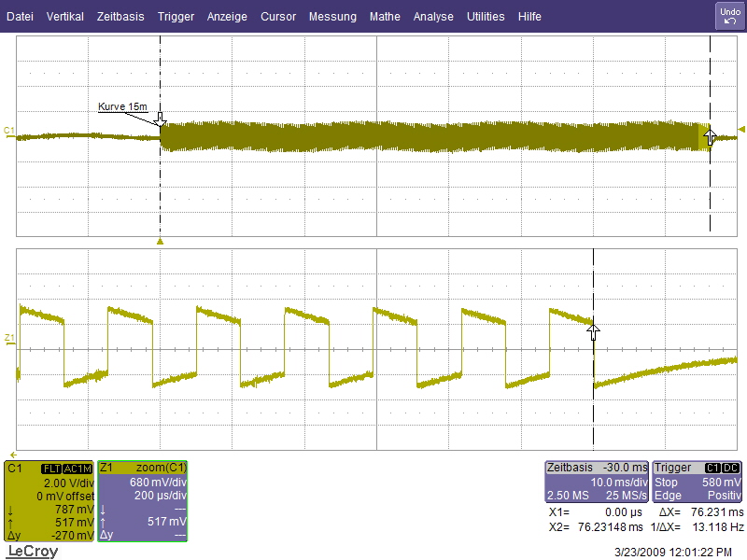Image resolution: width=747 pixels, height=560 pixels.
Task: Open the Zeitbasis descriptor box
Action: click(x=597, y=482)
